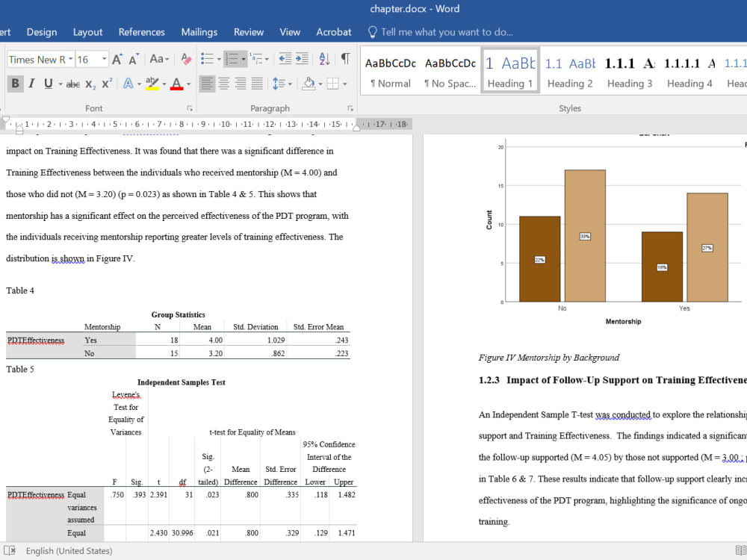Open the Design tab

41,32
